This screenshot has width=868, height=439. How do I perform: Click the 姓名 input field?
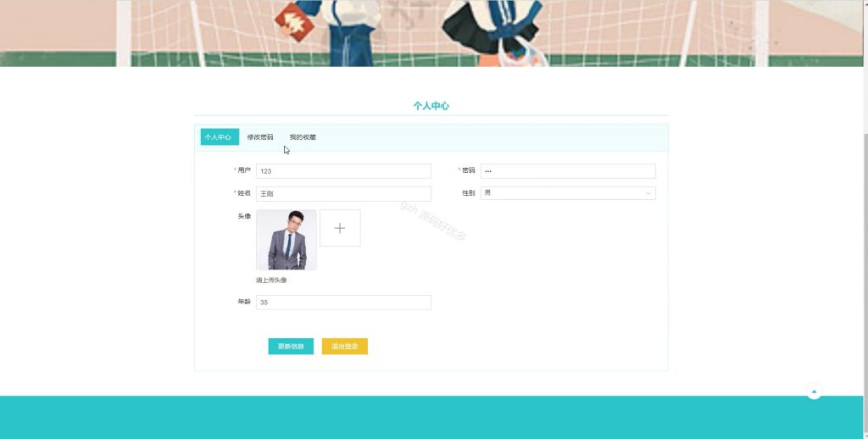343,194
